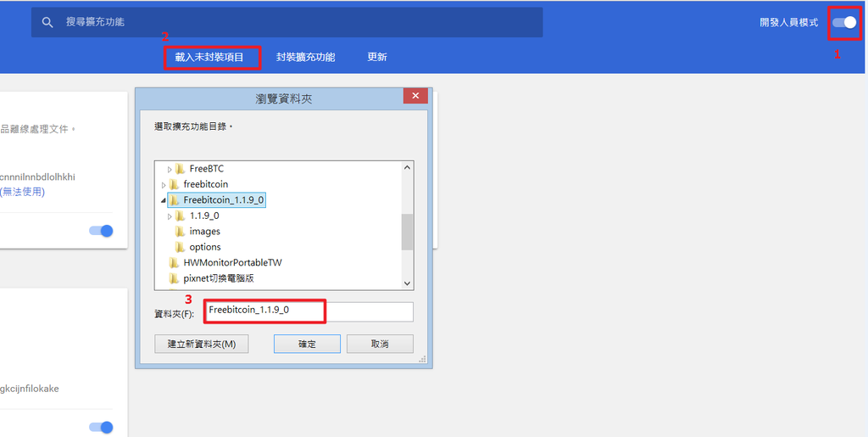This screenshot has height=437, width=868.
Task: Close the 瀏覽資料夾 dialog
Action: pos(415,96)
